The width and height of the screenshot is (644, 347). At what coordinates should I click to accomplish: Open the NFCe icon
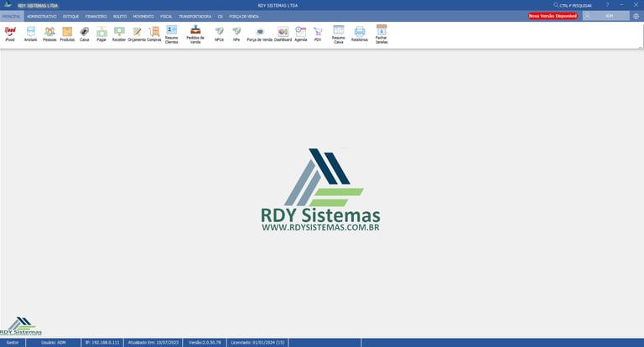220,34
